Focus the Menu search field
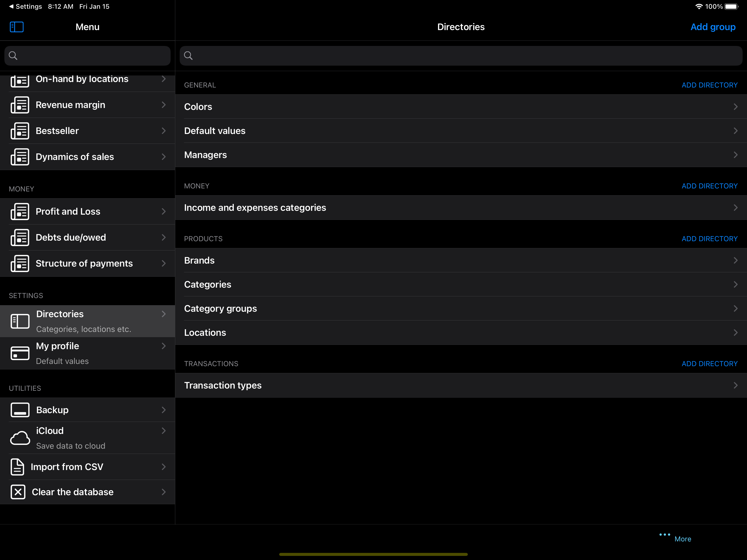The height and width of the screenshot is (560, 747). pyautogui.click(x=87, y=56)
